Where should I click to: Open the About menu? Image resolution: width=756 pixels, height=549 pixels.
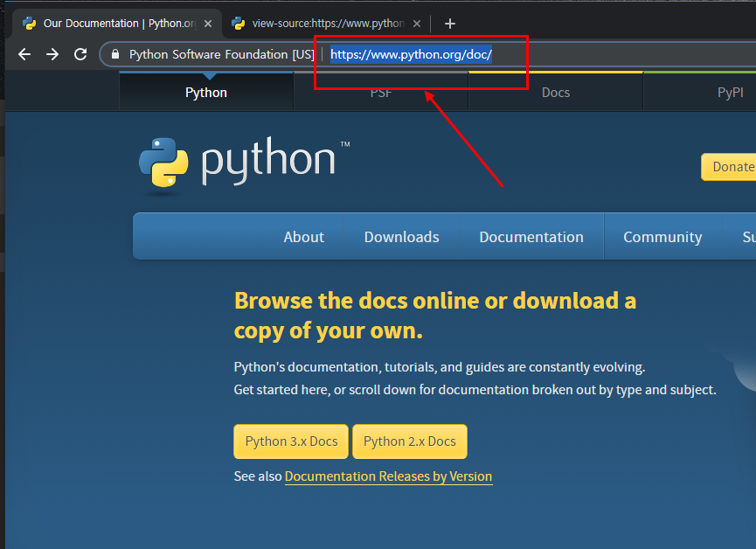tap(304, 237)
